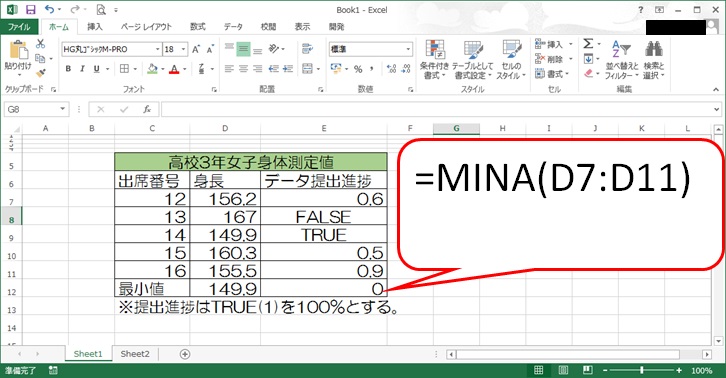Click the Borders icon
Image resolution: width=726 pixels, height=378 pixels.
point(124,69)
